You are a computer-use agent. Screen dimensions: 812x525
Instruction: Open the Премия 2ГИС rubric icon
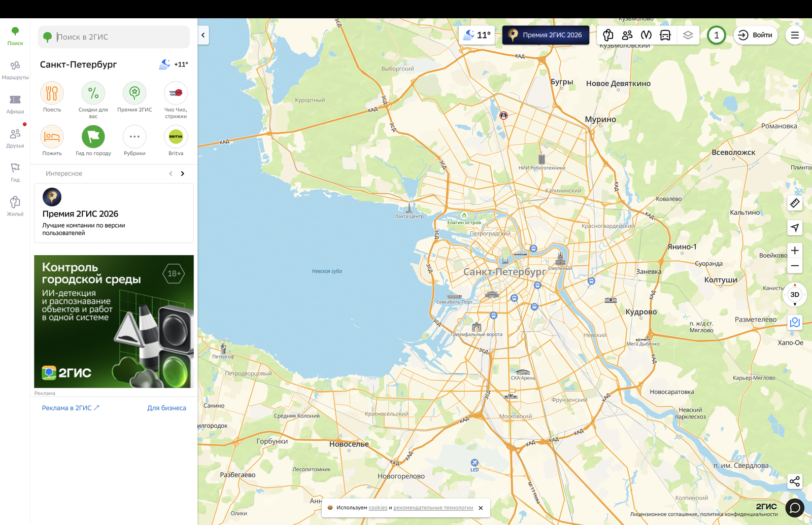click(x=134, y=93)
